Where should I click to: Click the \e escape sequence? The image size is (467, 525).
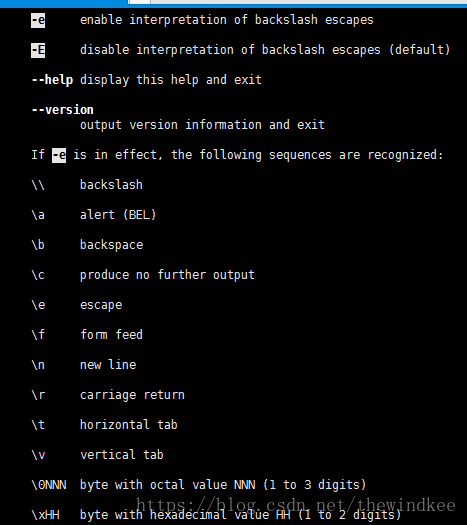click(x=38, y=305)
